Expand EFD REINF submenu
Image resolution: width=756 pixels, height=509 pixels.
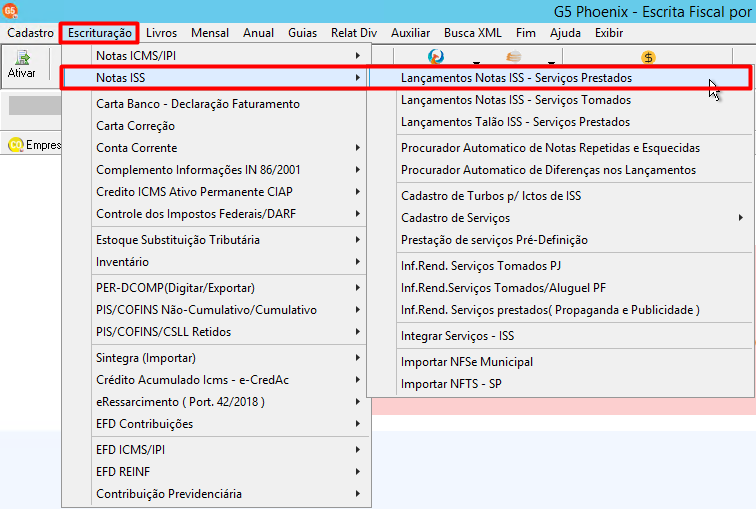215,471
